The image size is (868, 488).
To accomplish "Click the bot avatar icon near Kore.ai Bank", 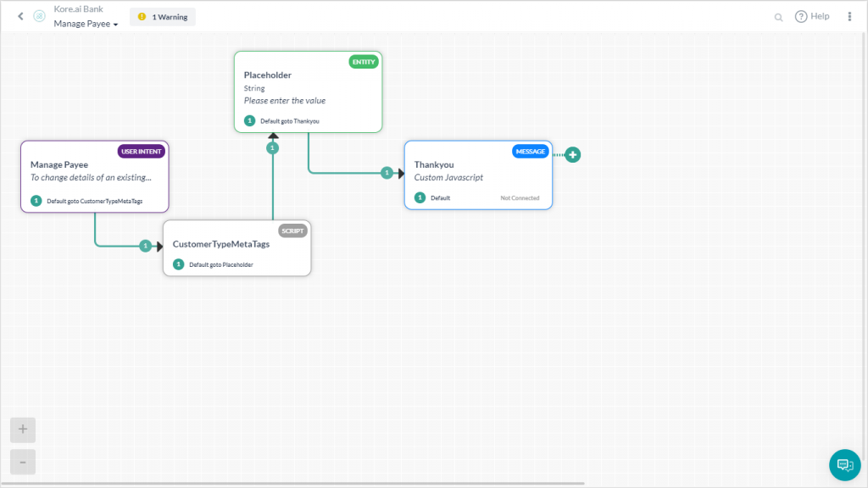I will coord(38,15).
